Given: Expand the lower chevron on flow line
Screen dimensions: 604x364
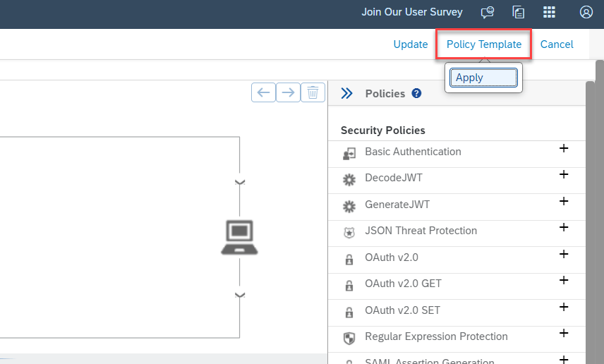Looking at the screenshot, I should (x=240, y=295).
